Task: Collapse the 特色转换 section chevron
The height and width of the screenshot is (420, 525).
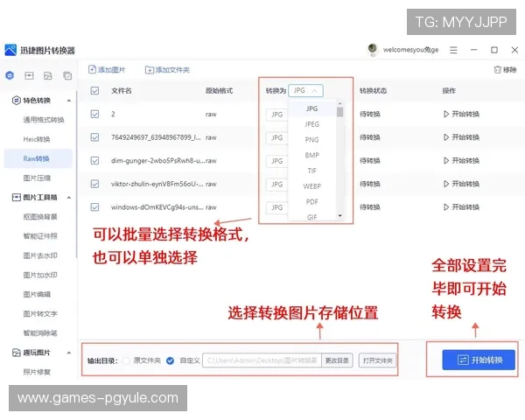Action: click(69, 101)
